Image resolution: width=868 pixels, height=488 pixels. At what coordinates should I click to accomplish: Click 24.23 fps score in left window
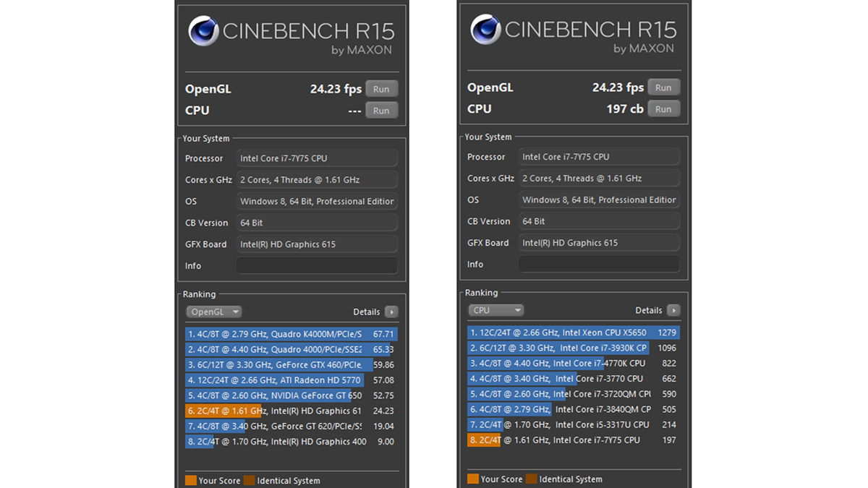tap(336, 89)
